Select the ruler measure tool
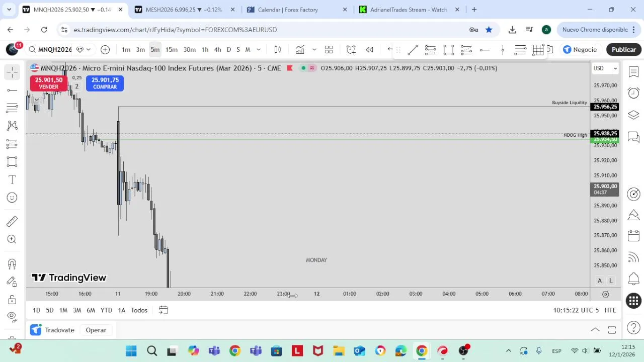 pos(12,221)
